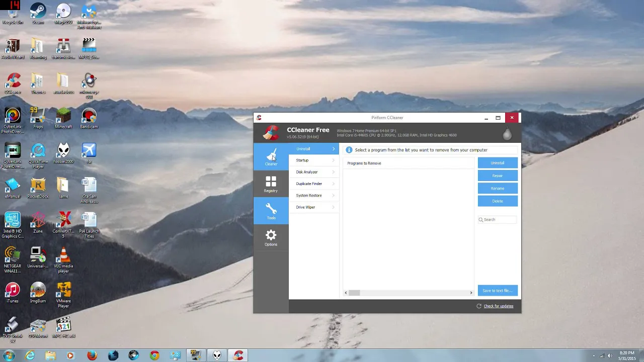
Task: Select the RocketDock desktop shortcut
Action: (x=38, y=188)
